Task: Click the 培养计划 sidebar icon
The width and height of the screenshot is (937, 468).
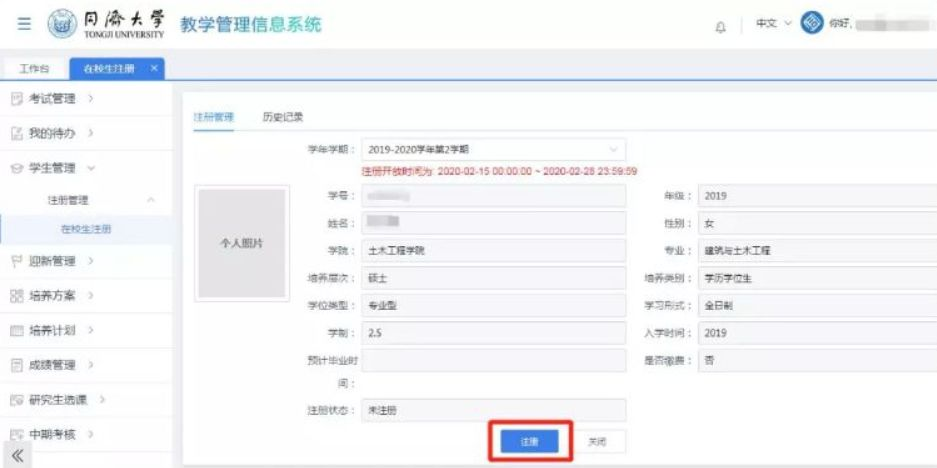Action: pos(17,331)
